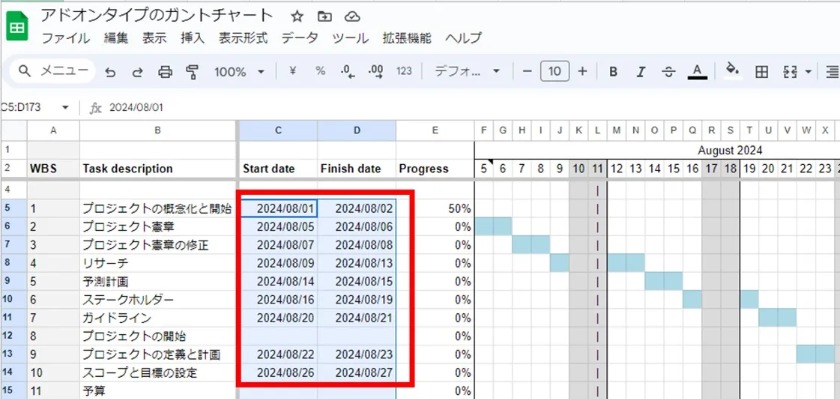Viewport: 840px width, 399px height.
Task: Open the 編集 menu
Action: click(x=116, y=38)
